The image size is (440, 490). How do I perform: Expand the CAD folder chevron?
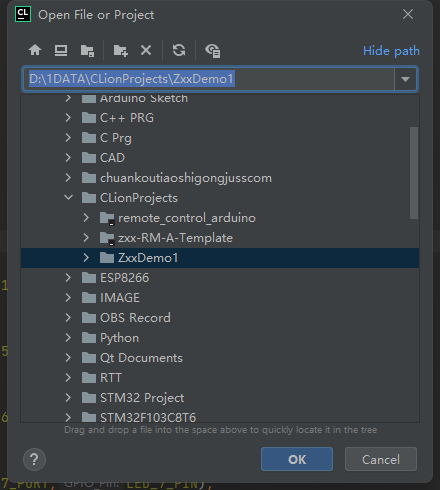(x=68, y=158)
